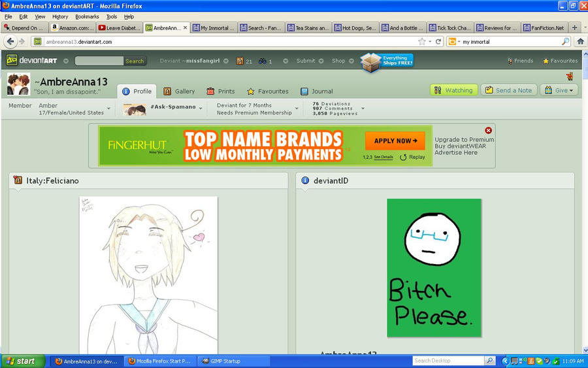Click the Firefox forward arrow button
Image resolution: width=588 pixels, height=368 pixels.
tap(22, 42)
